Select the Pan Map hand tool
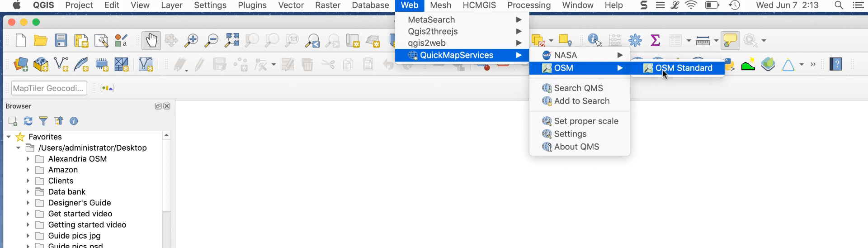This screenshot has width=868, height=248. [x=151, y=41]
